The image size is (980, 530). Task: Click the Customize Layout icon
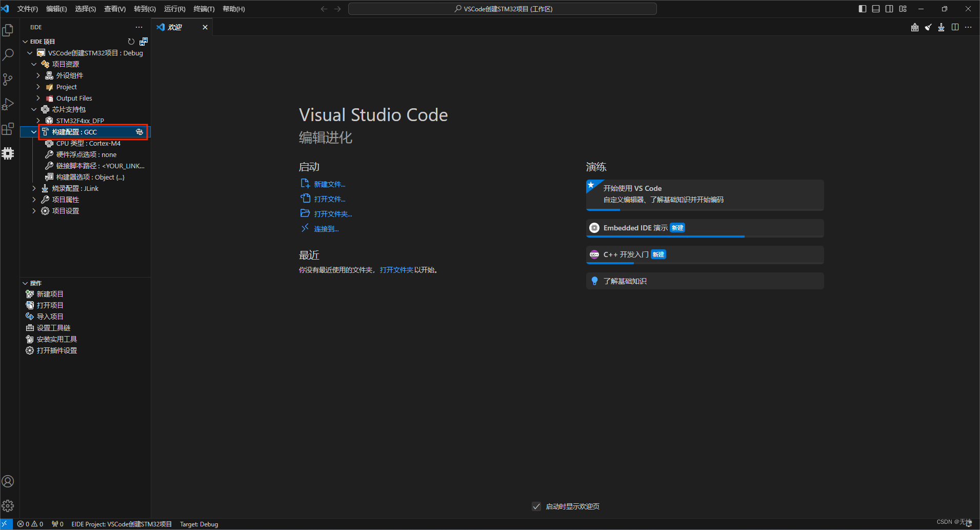point(903,9)
